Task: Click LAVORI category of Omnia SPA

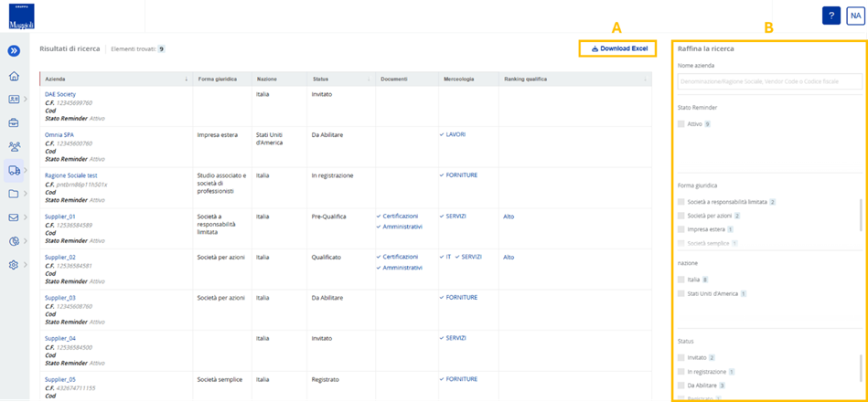Action: (x=455, y=135)
